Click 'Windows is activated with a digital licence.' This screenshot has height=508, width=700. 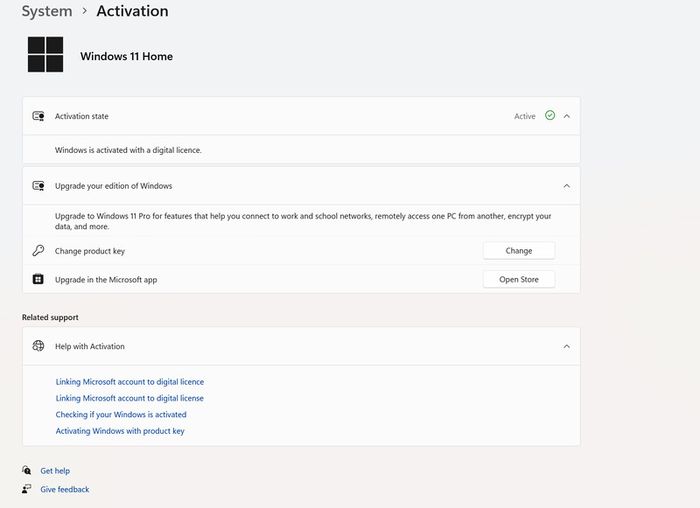pyautogui.click(x=128, y=150)
